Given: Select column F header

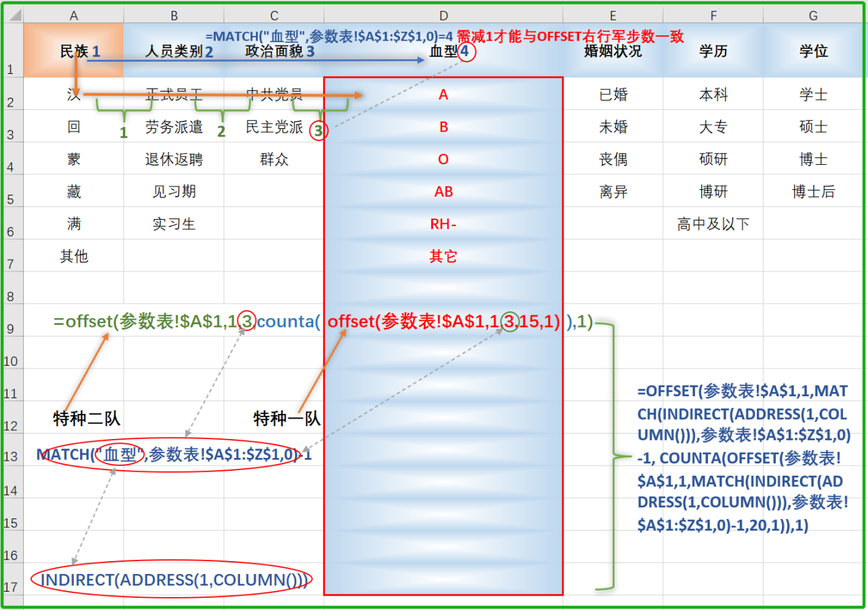Looking at the screenshot, I should click(713, 16).
